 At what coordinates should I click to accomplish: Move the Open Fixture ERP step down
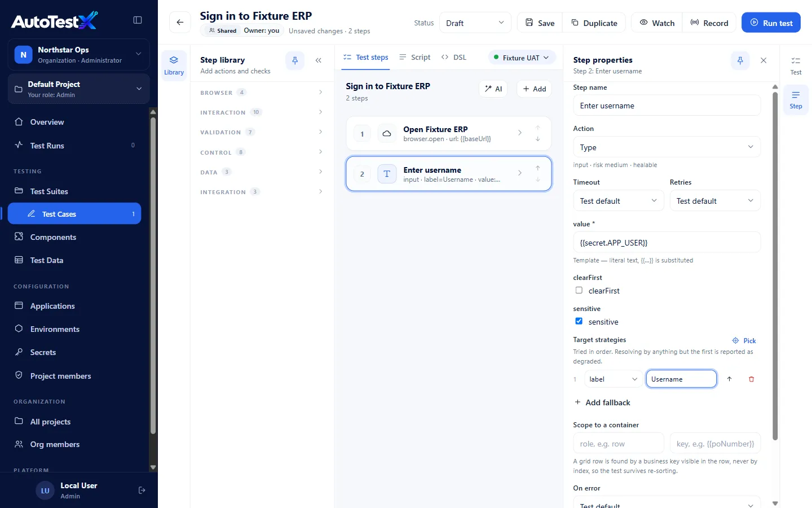tap(538, 139)
